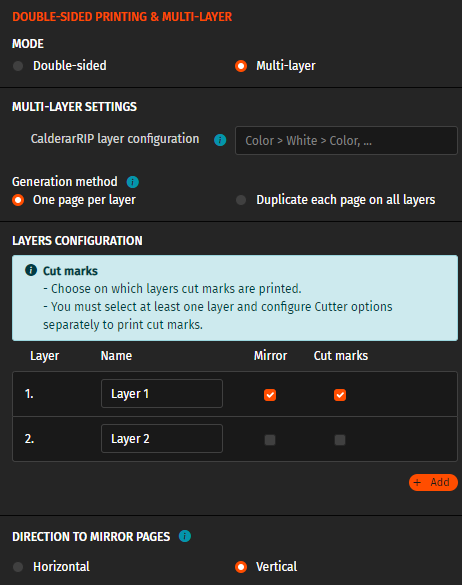Uncheck Cut marks for Layer 1
The image size is (462, 585).
pyautogui.click(x=340, y=395)
